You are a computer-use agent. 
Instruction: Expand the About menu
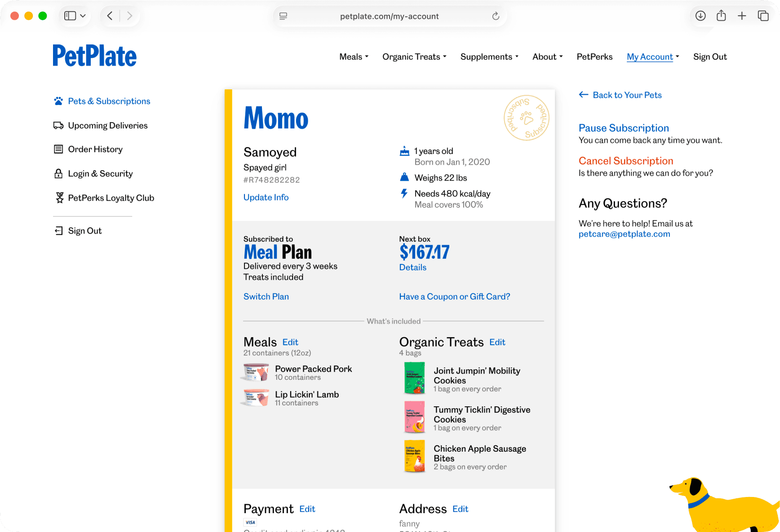coord(547,57)
